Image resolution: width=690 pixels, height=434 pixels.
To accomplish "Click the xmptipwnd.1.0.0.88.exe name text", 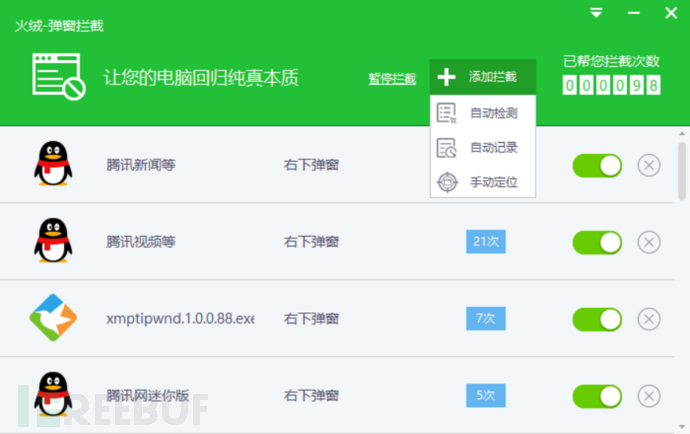I will click(x=180, y=318).
